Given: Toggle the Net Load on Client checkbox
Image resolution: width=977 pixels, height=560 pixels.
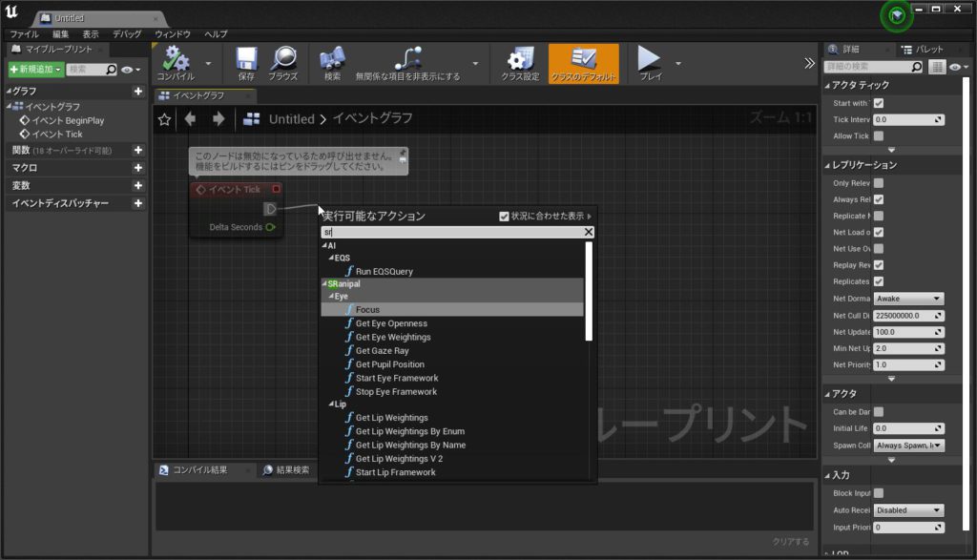Looking at the screenshot, I should (x=879, y=233).
